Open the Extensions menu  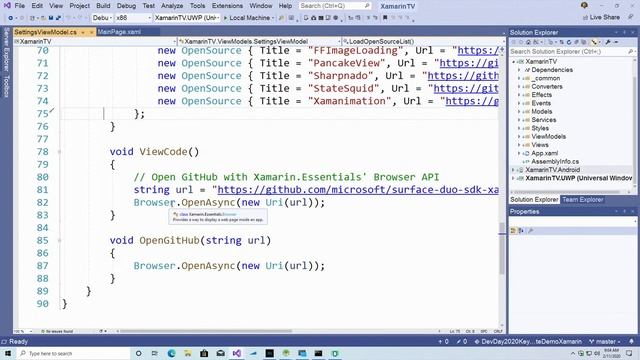(227, 6)
